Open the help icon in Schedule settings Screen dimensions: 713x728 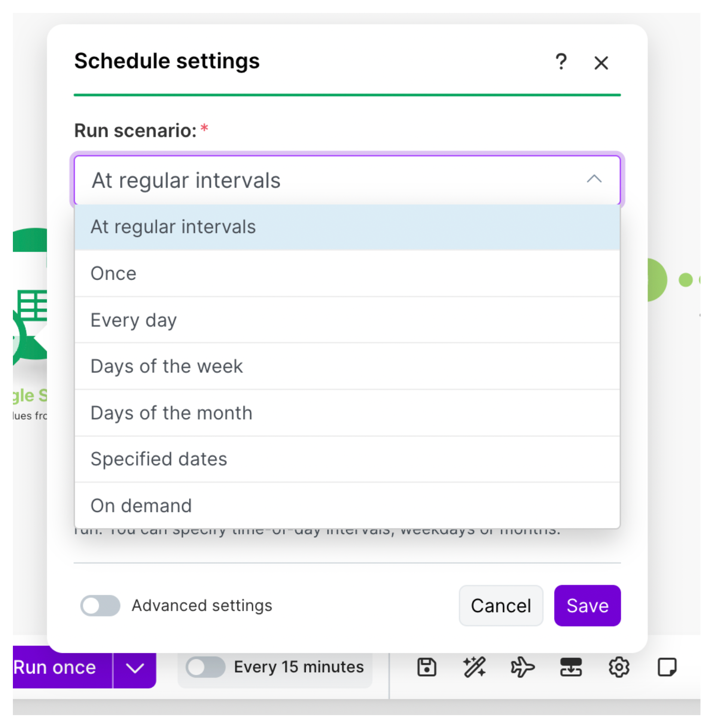coord(561,63)
